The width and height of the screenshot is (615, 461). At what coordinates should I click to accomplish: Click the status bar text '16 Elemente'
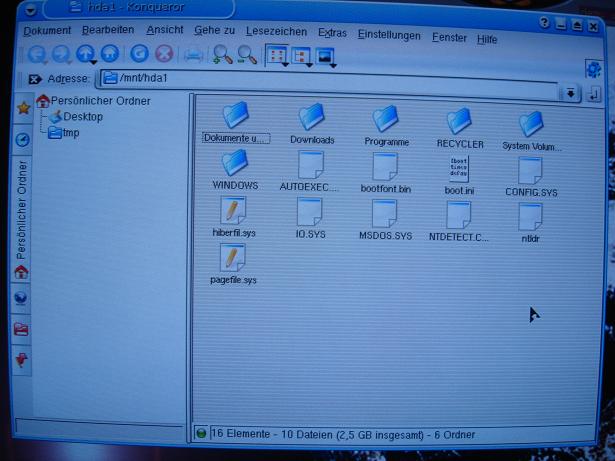click(x=240, y=434)
